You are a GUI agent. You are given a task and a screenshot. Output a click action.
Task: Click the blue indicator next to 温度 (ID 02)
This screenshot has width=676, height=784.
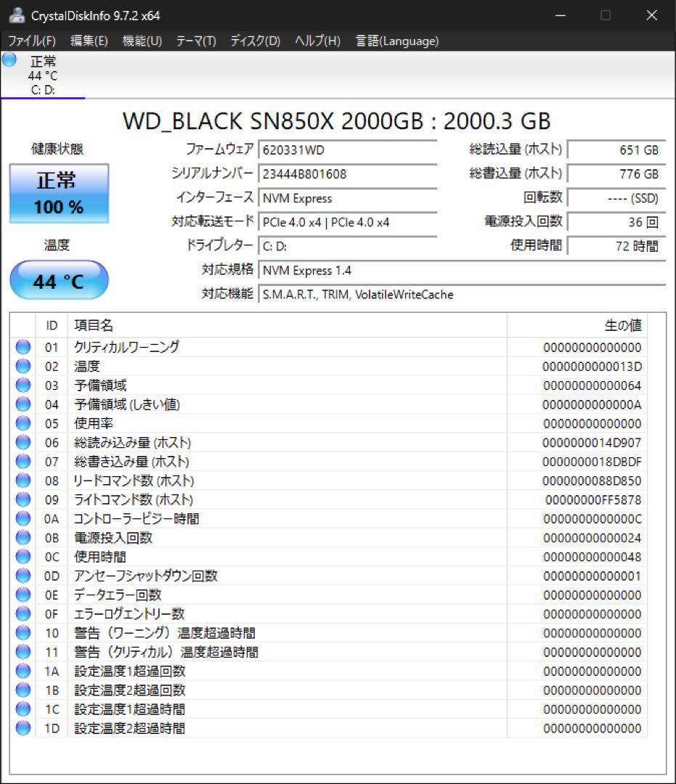(23, 366)
